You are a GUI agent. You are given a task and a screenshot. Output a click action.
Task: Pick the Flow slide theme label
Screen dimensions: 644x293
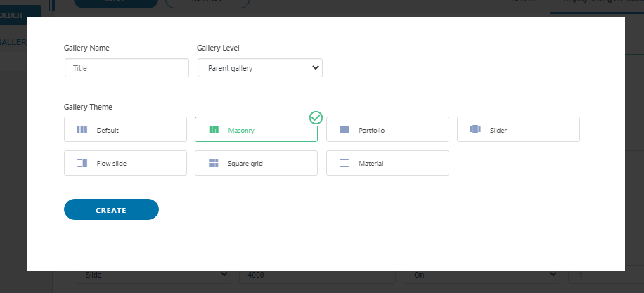pyautogui.click(x=112, y=163)
